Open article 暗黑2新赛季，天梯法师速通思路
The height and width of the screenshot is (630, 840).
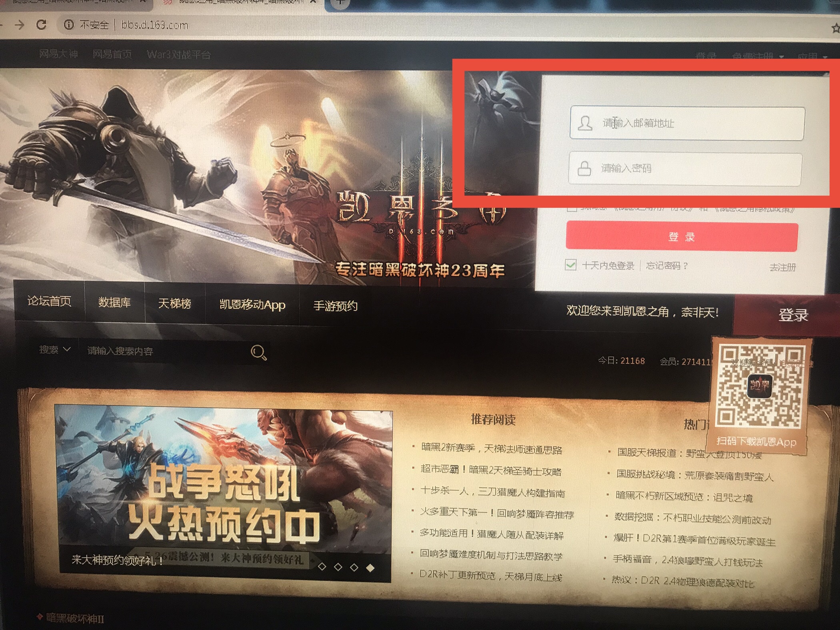point(492,449)
